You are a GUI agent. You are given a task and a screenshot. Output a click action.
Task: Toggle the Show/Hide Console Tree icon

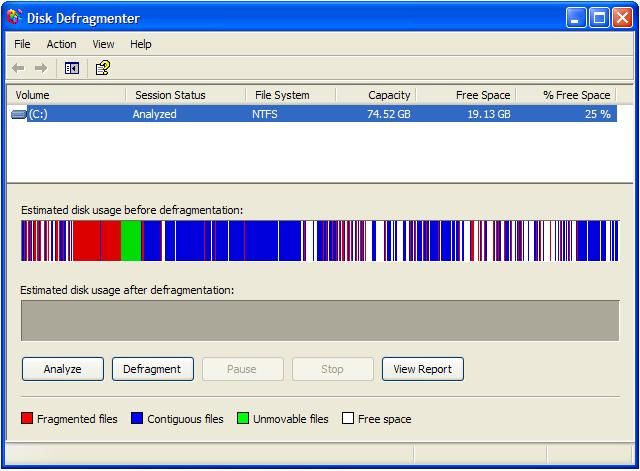[72, 68]
